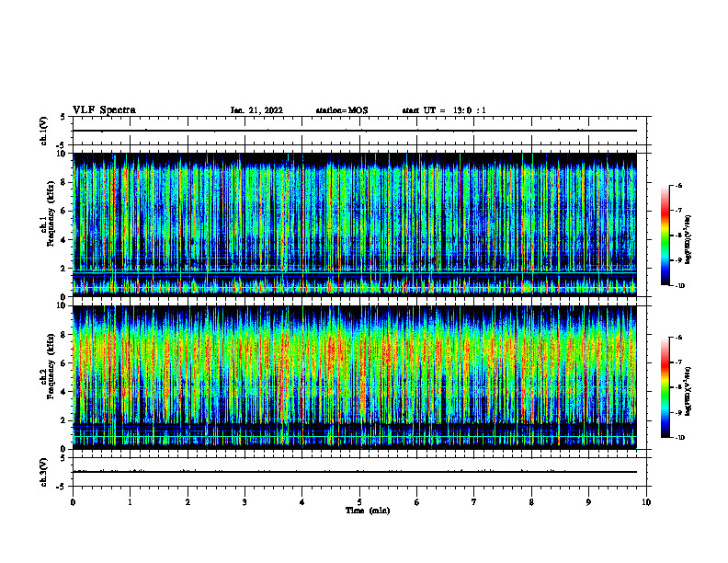728x563 pixels.
Task: Click the "10" tick on the time axis
Action: pos(646,502)
